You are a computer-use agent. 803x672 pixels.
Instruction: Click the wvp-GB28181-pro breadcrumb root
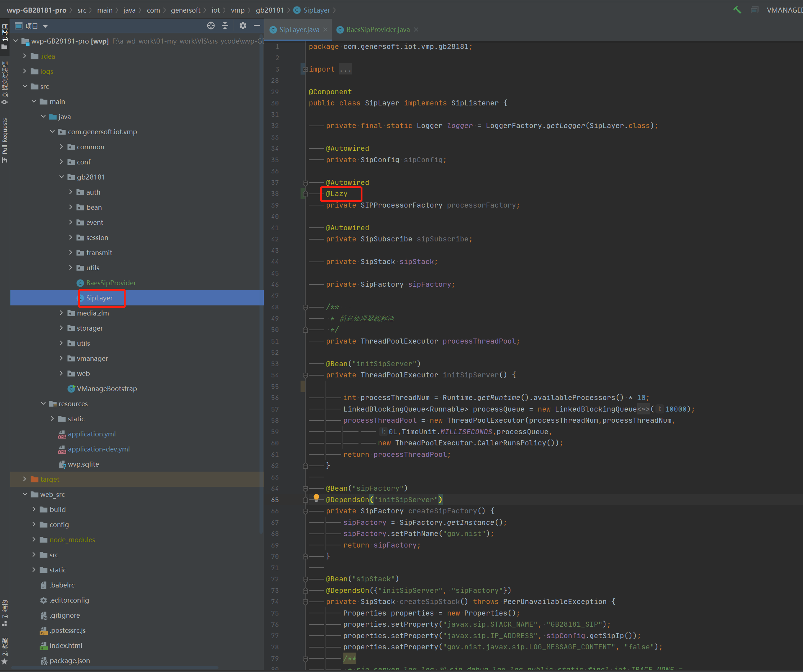[x=36, y=10]
